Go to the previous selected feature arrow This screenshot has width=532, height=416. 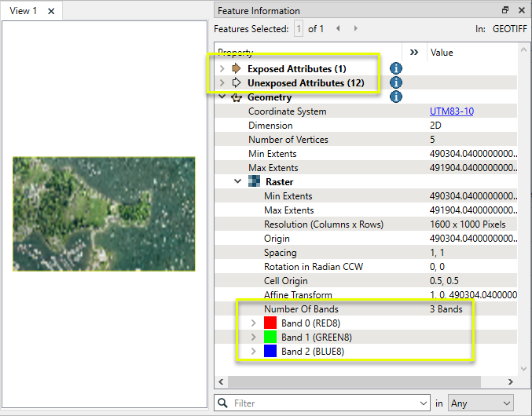[x=338, y=28]
